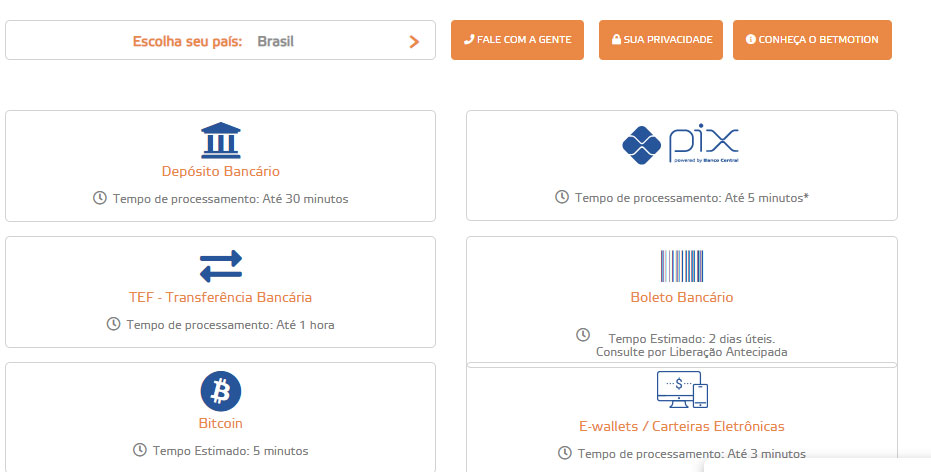Screen dimensions: 931x472
Task: Click the transfer arrows icon
Action: click(x=220, y=266)
